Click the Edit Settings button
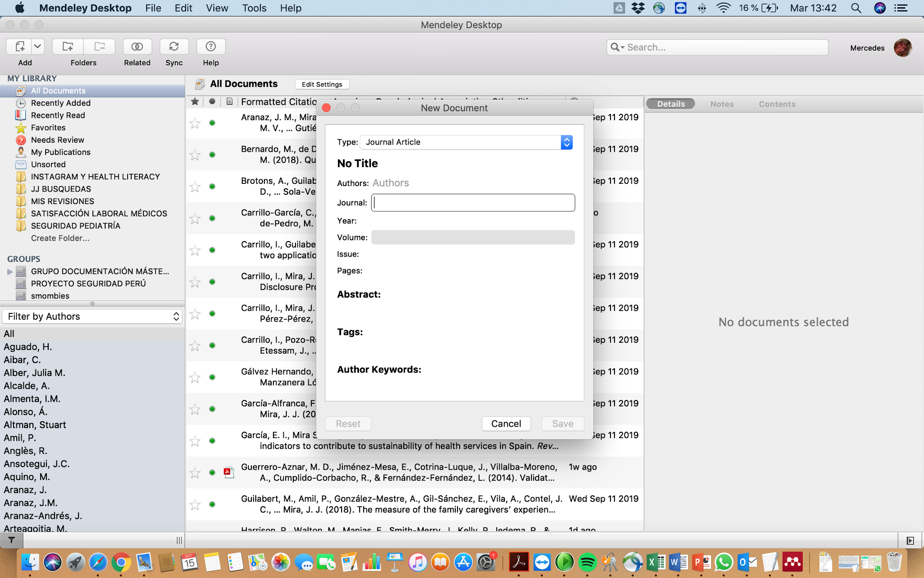 (x=322, y=84)
